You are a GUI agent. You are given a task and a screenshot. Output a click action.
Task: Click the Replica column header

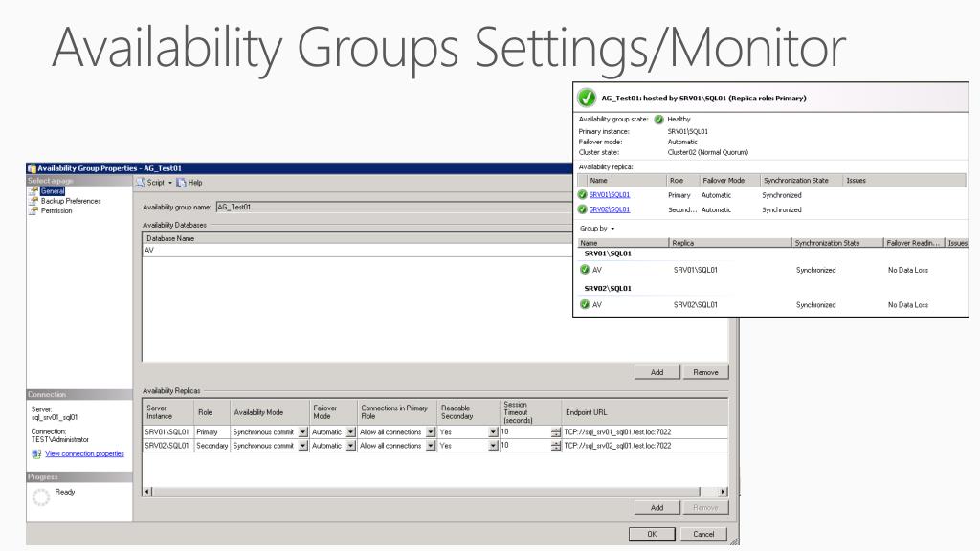(730, 243)
